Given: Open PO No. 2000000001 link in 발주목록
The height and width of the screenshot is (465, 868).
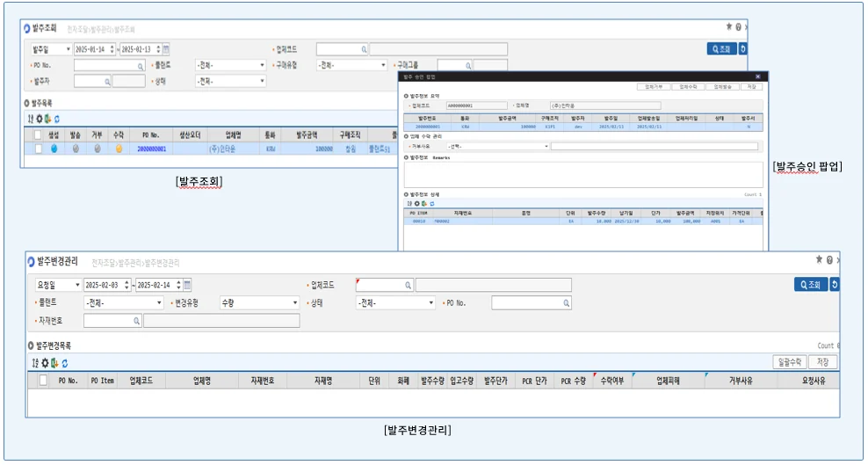Looking at the screenshot, I should click(151, 149).
